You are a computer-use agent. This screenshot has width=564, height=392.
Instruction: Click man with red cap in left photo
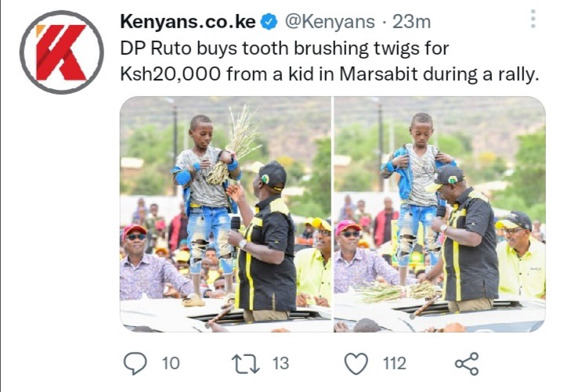click(151, 263)
